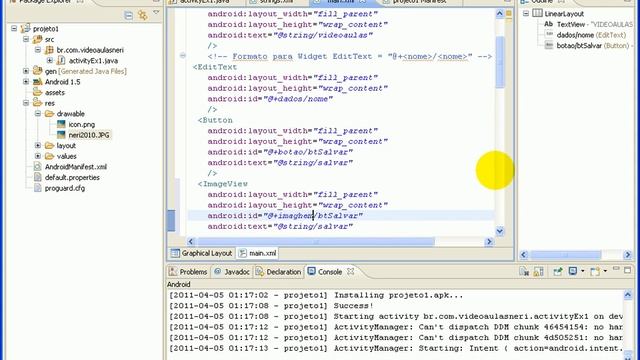Switch to Graphical Layout tab
Screen dimensions: 640x360
[x=201, y=253]
